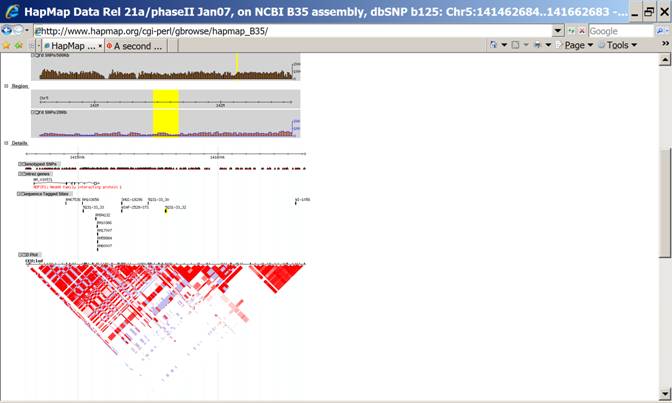This screenshot has width=672, height=403.
Task: Toggle the Genotyped SNPs track checkbox
Action: (21, 163)
